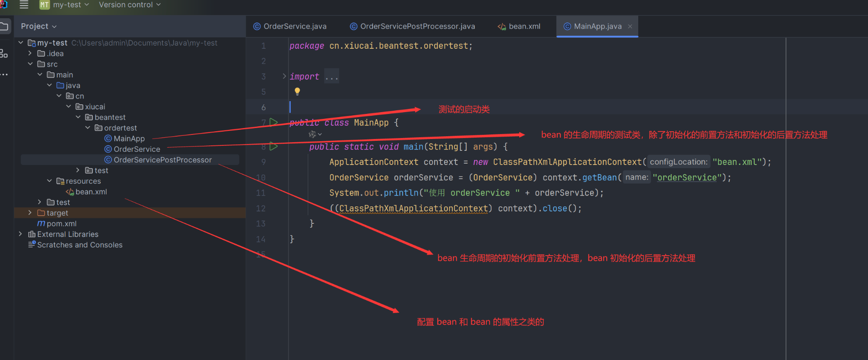Click the intention light bulb icon

coord(297,91)
